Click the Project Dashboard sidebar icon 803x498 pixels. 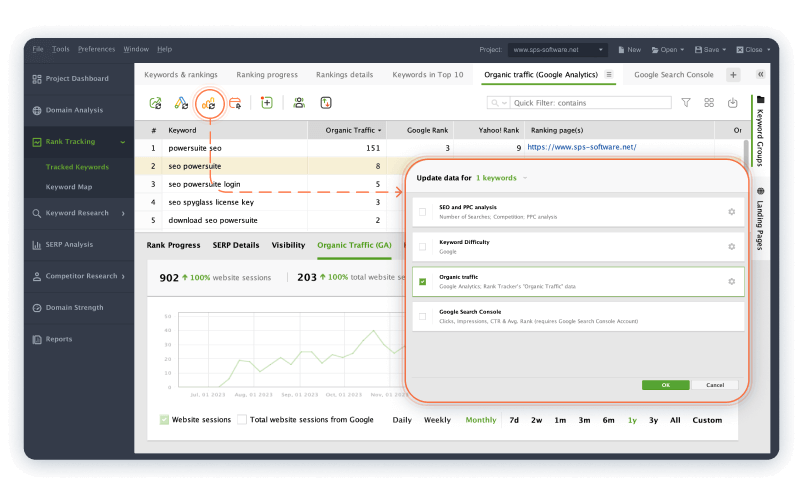click(x=37, y=79)
